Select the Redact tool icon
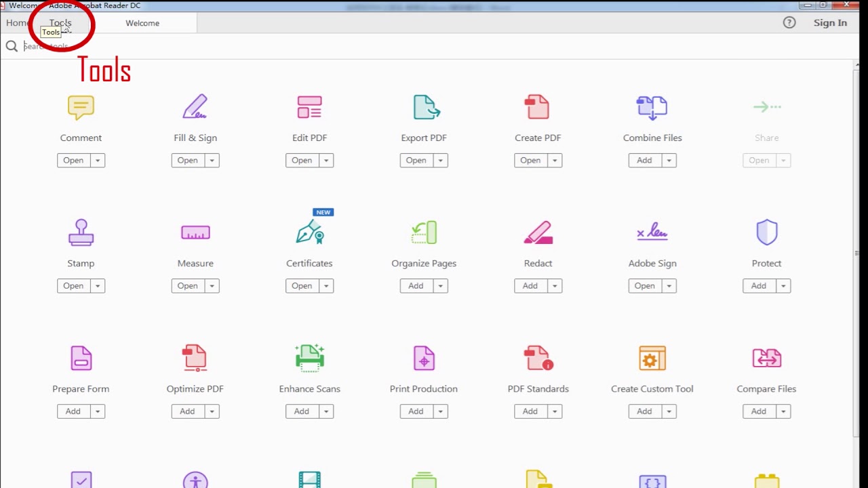868x488 pixels. (538, 232)
